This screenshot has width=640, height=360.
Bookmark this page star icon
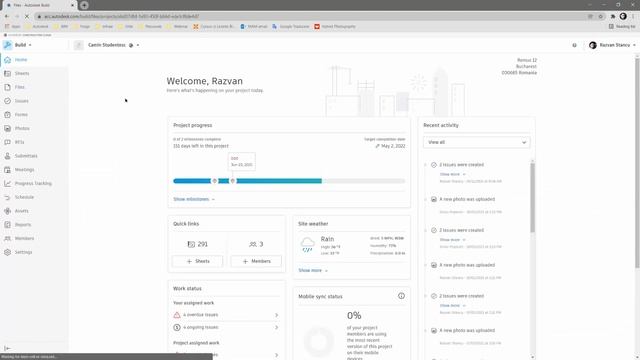point(600,16)
